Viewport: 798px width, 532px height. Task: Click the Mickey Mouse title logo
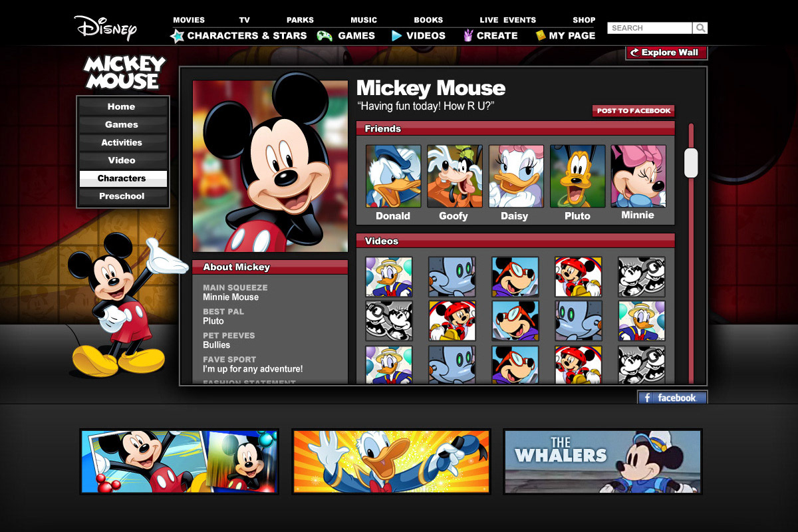pos(124,72)
